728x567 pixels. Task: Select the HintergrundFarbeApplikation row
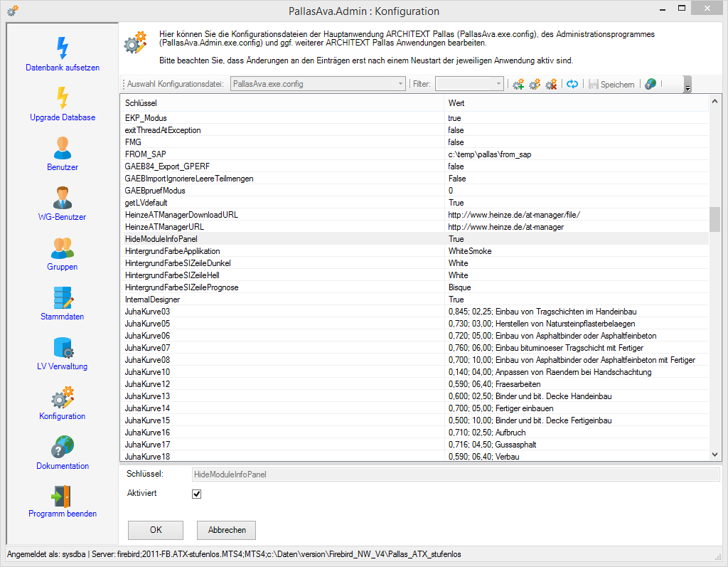tap(414, 251)
